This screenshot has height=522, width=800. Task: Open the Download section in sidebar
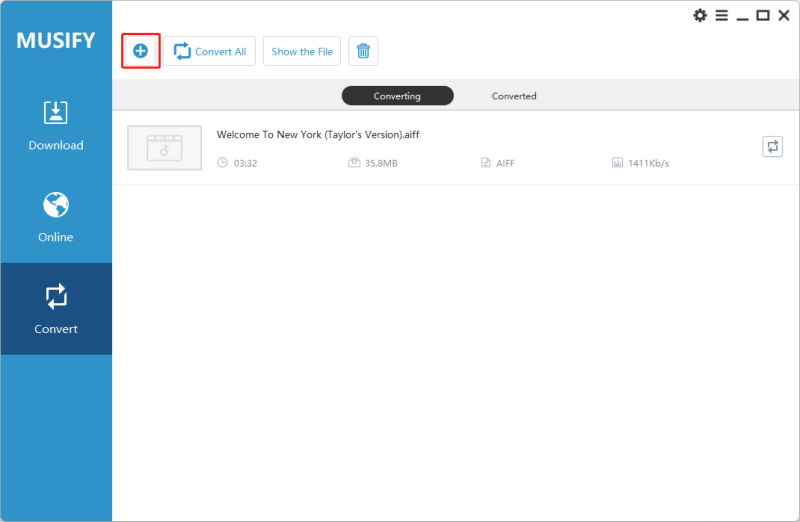[56, 126]
